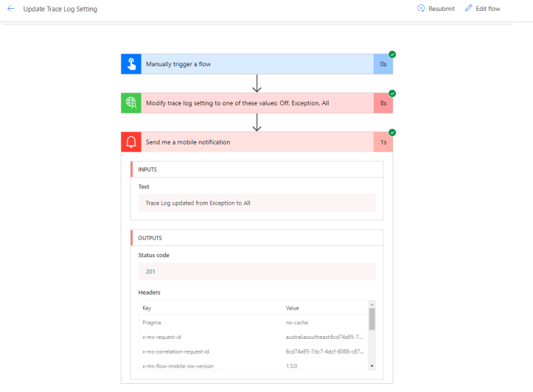Select the 201 status code value
Screen dimensions: 533x392
150,271
